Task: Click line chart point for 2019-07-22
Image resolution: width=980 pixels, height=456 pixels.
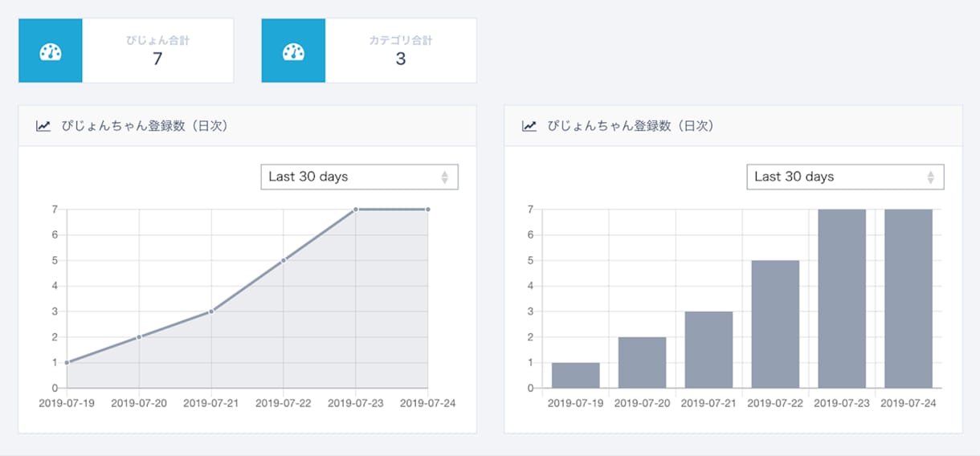Action: 284,260
